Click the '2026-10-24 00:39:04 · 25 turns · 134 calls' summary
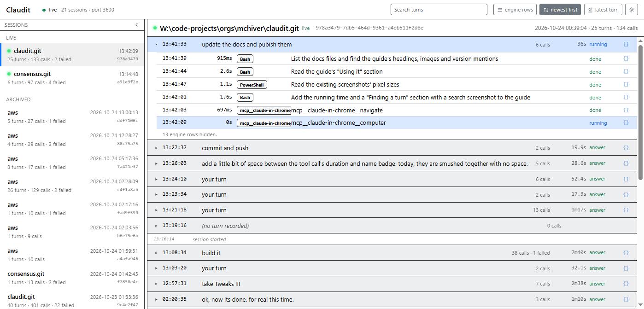 click(586, 28)
